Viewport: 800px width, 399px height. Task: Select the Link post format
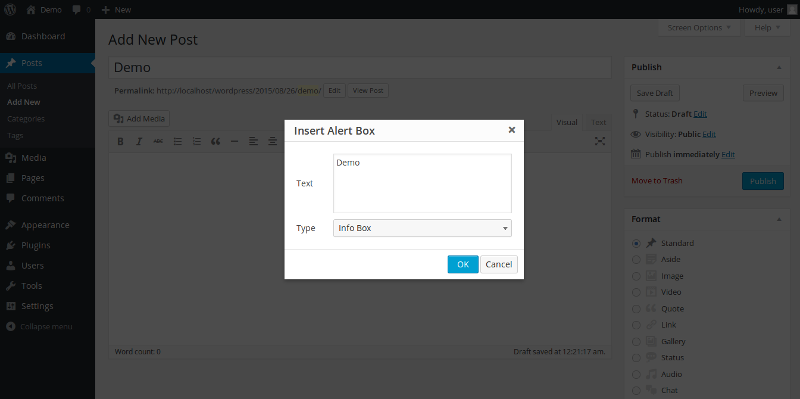[636, 325]
